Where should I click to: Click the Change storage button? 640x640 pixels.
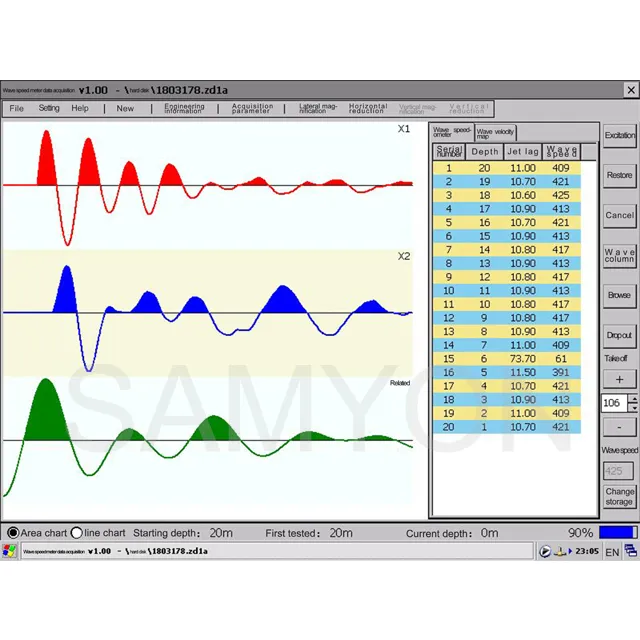pyautogui.click(x=620, y=496)
